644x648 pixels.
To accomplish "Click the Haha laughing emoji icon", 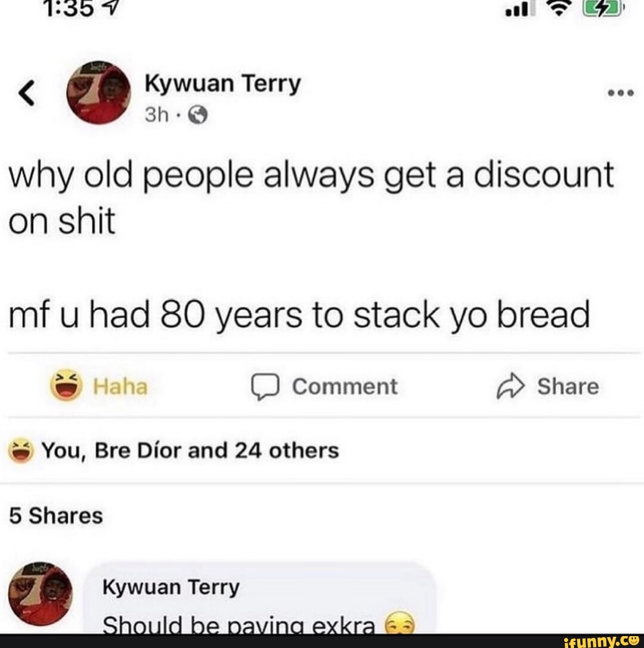I will point(66,385).
